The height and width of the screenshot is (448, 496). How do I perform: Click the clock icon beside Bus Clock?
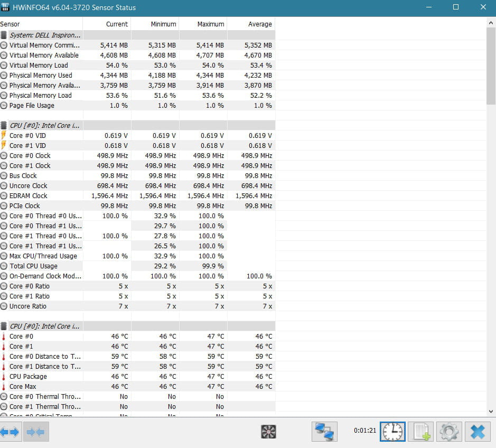pos(4,175)
